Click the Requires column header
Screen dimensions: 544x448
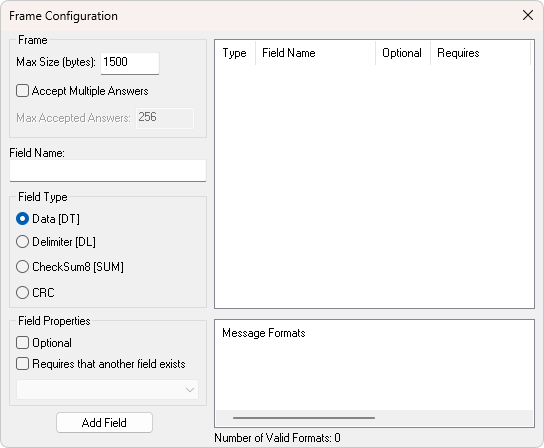[x=481, y=53]
